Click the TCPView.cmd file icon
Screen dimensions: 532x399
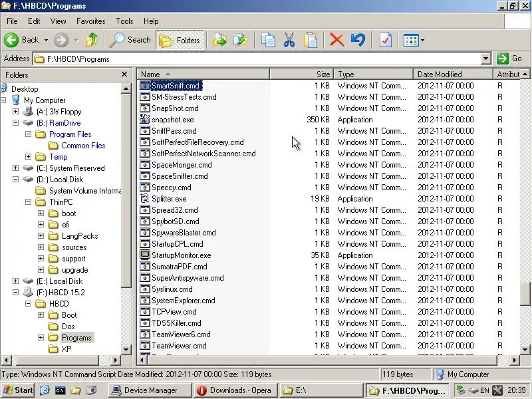click(x=145, y=311)
